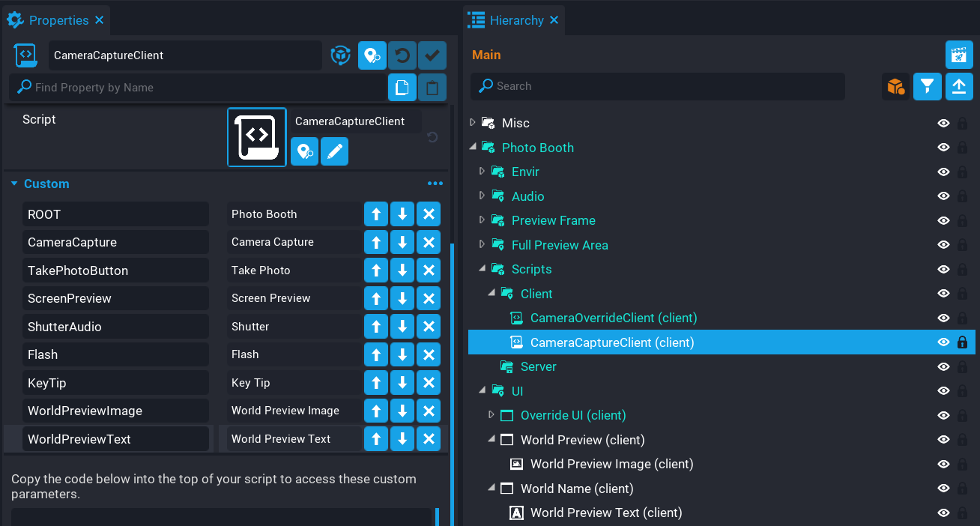Revert changes with the undo arrow button

[x=402, y=55]
